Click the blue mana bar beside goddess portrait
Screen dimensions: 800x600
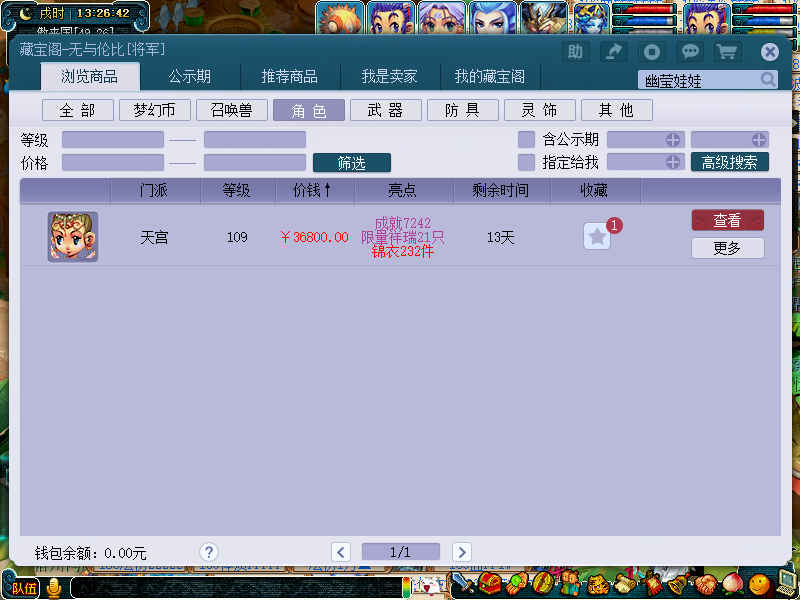(x=644, y=21)
